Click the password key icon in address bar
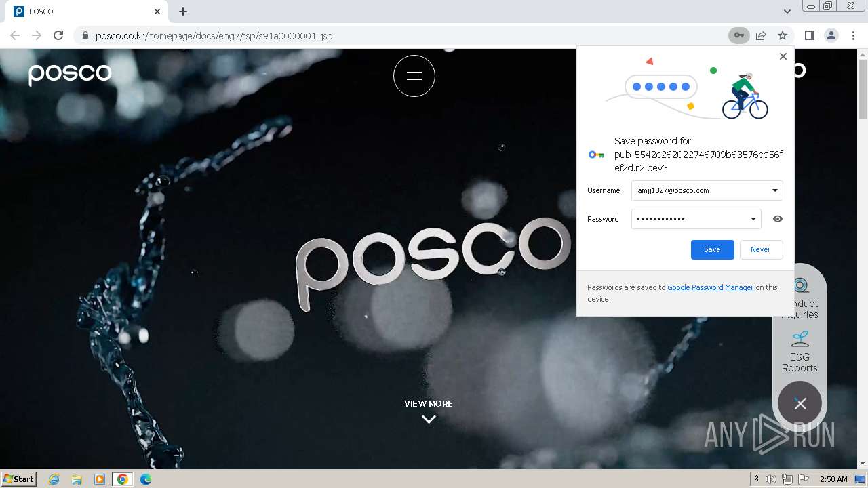868x488 pixels. 738,35
